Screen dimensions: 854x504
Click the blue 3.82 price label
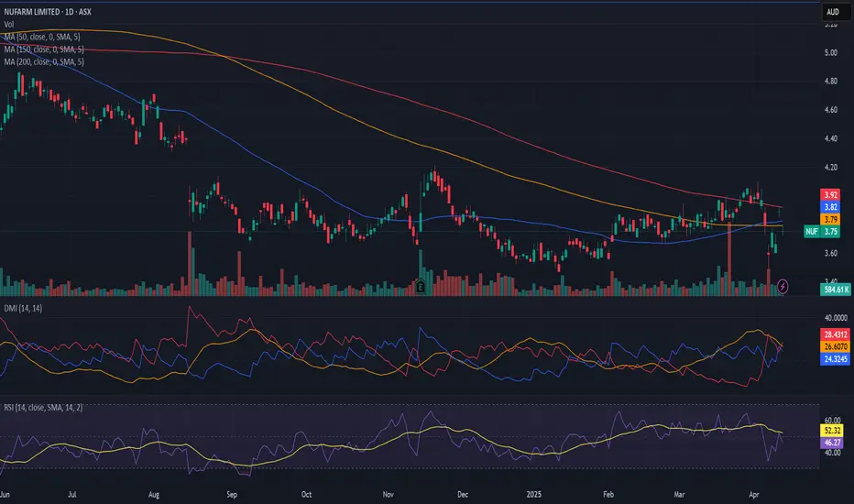pos(830,207)
